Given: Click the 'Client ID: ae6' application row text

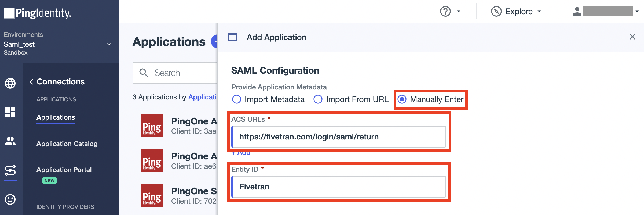Looking at the screenshot, I should pos(194,166).
